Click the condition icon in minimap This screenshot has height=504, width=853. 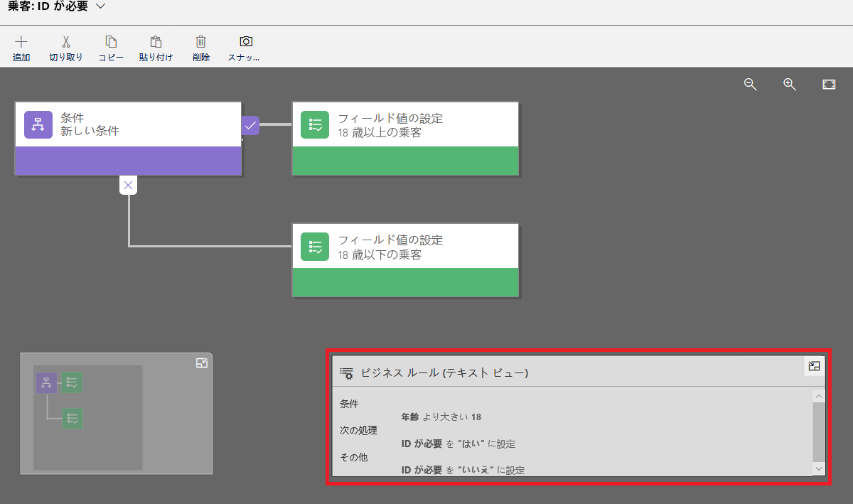pyautogui.click(x=46, y=383)
